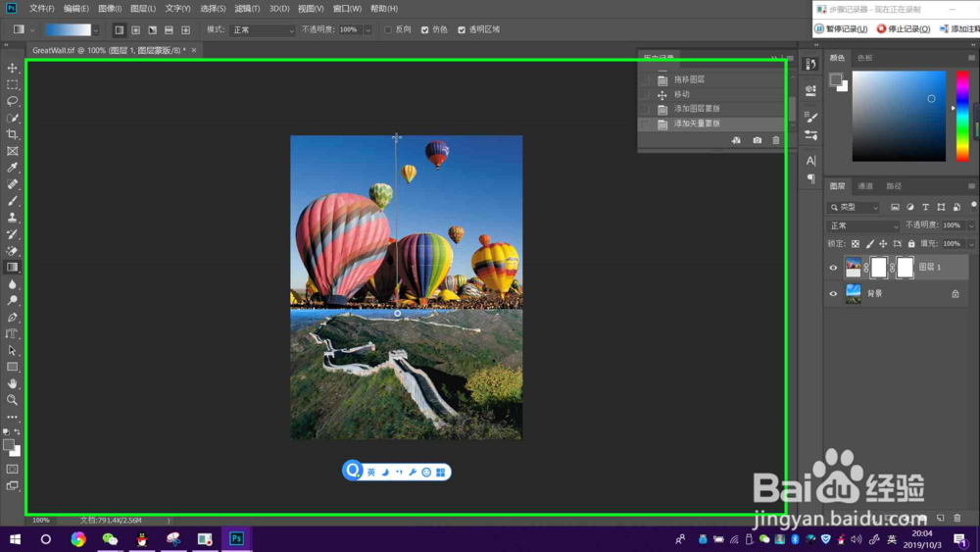Create new snapshot in History panel
The image size is (980, 552).
point(757,140)
